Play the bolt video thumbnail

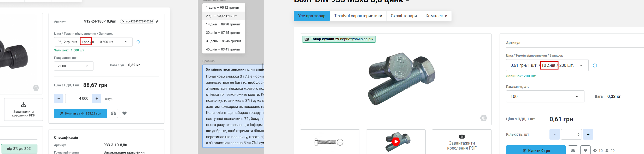(396, 142)
